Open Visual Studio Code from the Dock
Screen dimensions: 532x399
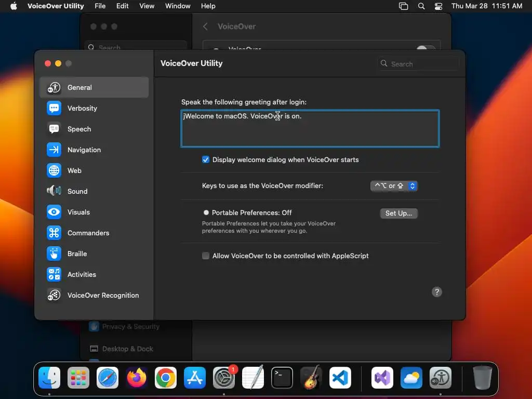(x=340, y=378)
